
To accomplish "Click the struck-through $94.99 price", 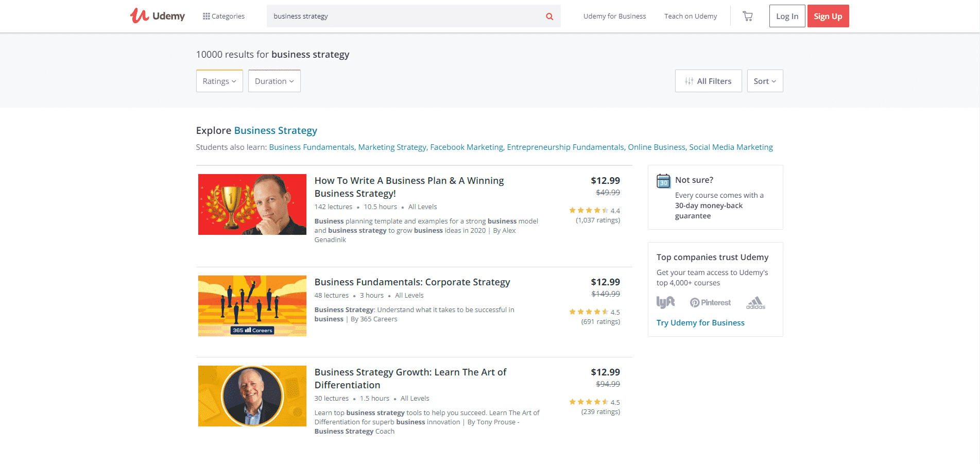I will pos(608,384).
